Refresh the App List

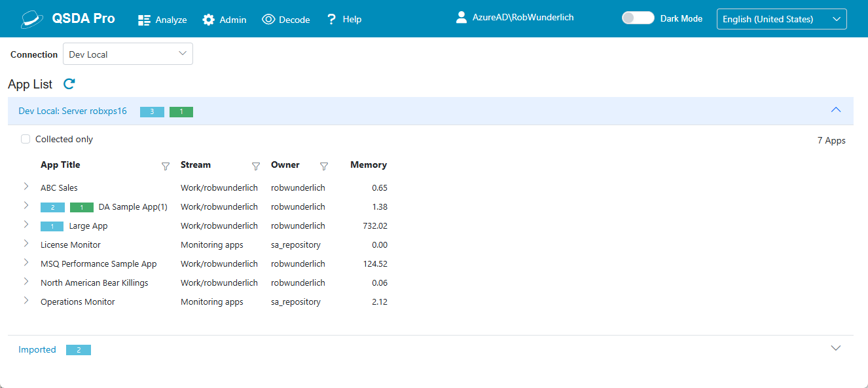coord(69,84)
